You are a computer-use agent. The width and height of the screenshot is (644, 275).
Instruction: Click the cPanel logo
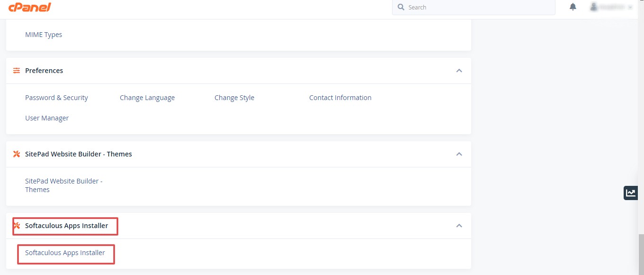tap(29, 7)
